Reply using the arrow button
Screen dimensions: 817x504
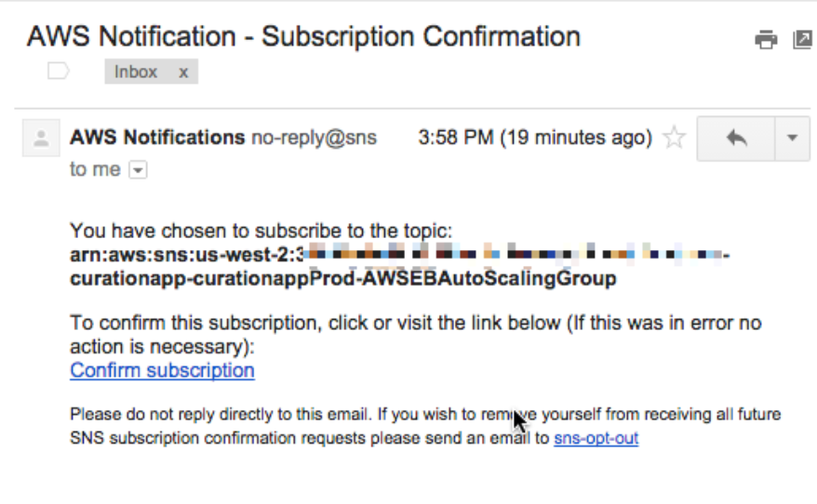735,139
